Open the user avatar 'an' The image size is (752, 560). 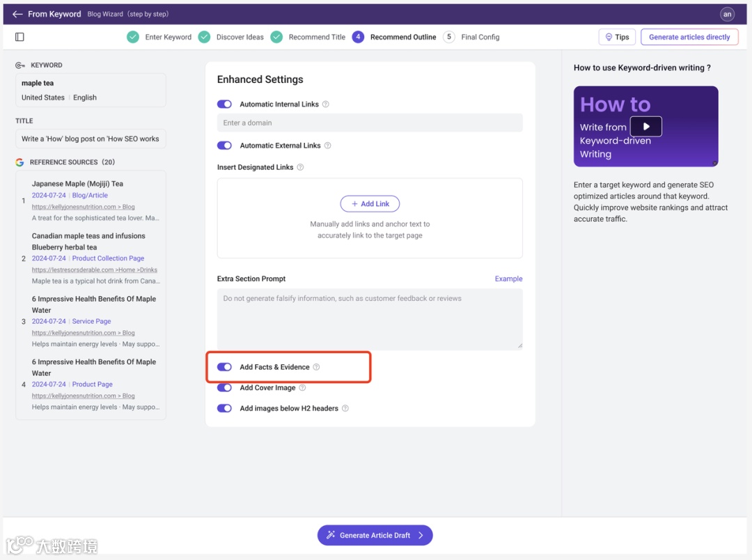727,14
